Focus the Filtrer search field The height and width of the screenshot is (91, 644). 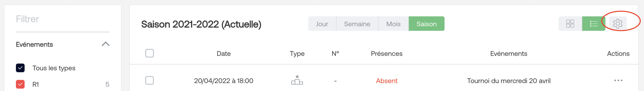[62, 19]
